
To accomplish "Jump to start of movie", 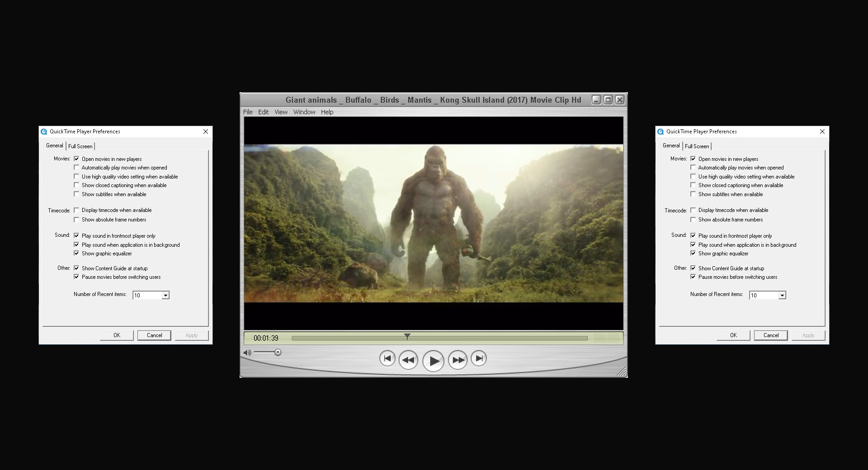I will click(x=387, y=358).
